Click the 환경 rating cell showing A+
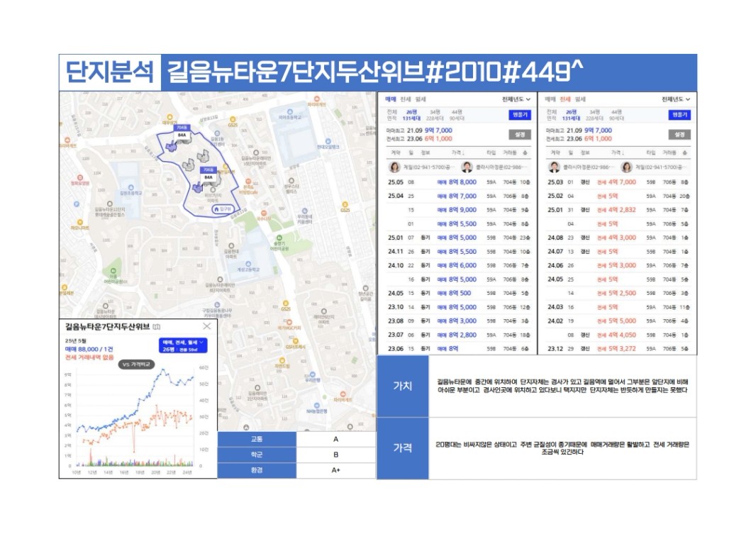756x534 pixels. tap(336, 470)
